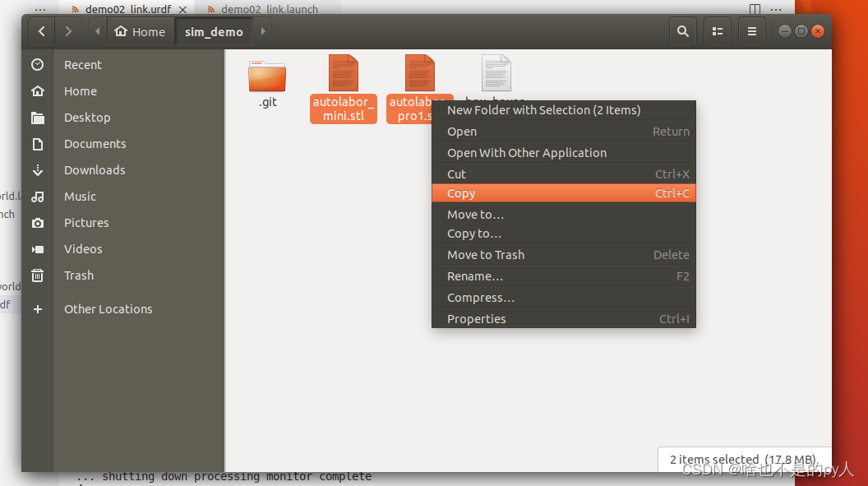The image size is (868, 486).
Task: Click the .git folder name label
Action: click(x=267, y=102)
